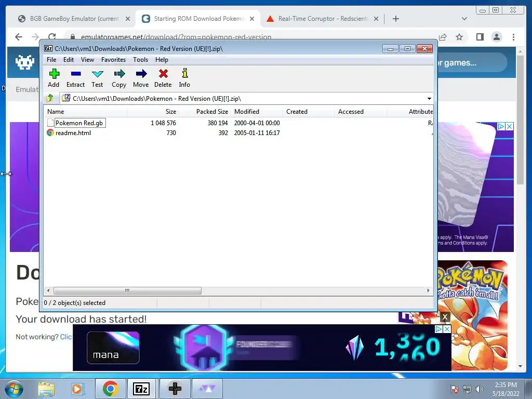Screen dimensions: 532x399
Task: Close the Real-Time Corruptor tab
Action: click(376, 19)
